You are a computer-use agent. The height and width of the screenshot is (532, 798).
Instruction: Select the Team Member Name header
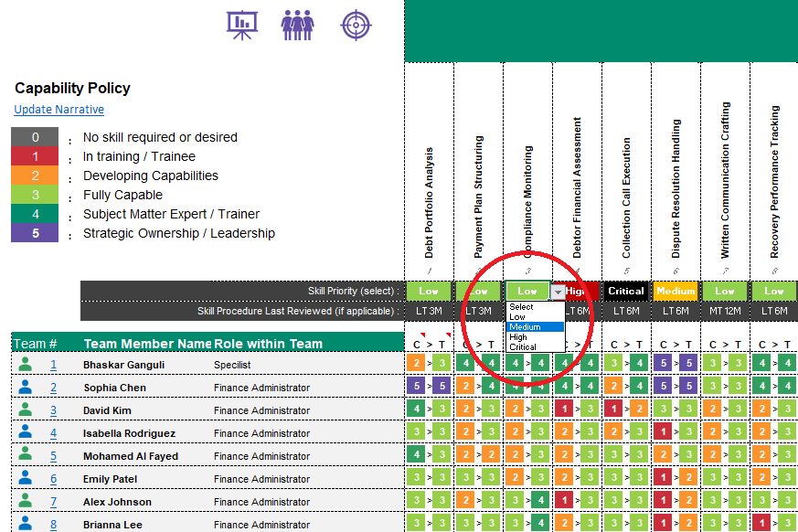point(147,344)
